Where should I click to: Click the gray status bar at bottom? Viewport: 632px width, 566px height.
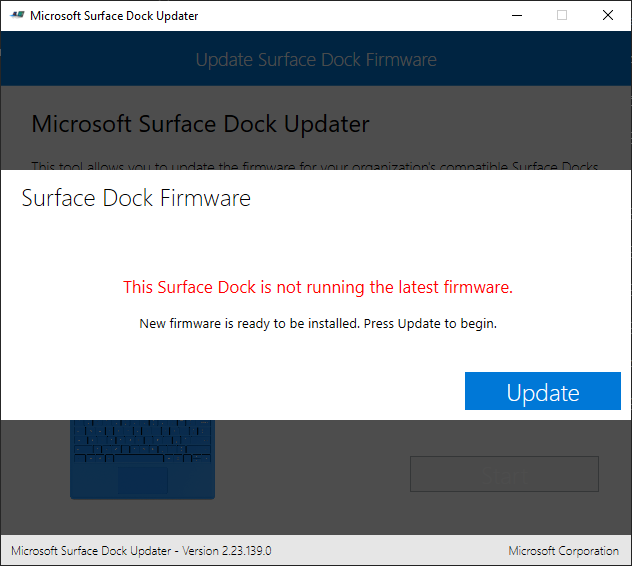pyautogui.click(x=390, y=551)
